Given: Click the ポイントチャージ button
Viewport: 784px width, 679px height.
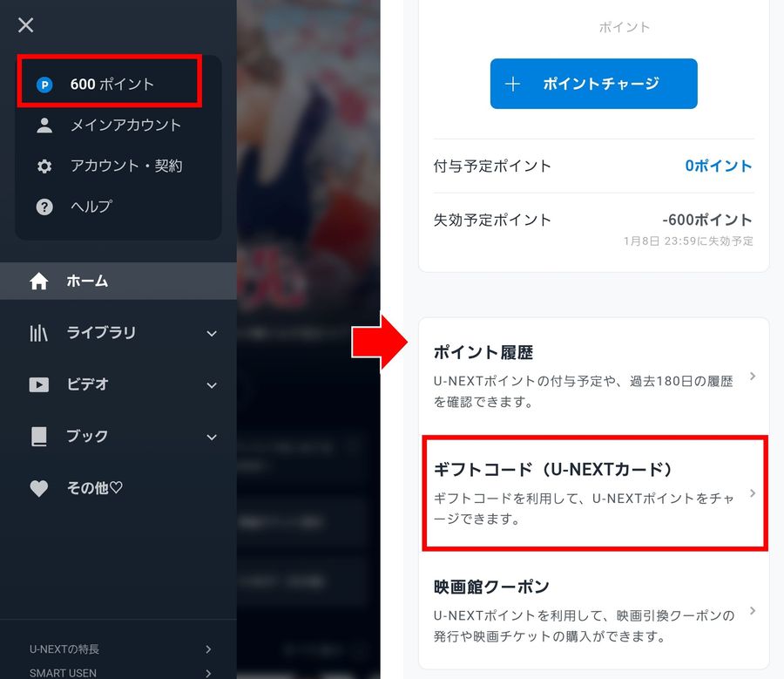Looking at the screenshot, I should (593, 84).
